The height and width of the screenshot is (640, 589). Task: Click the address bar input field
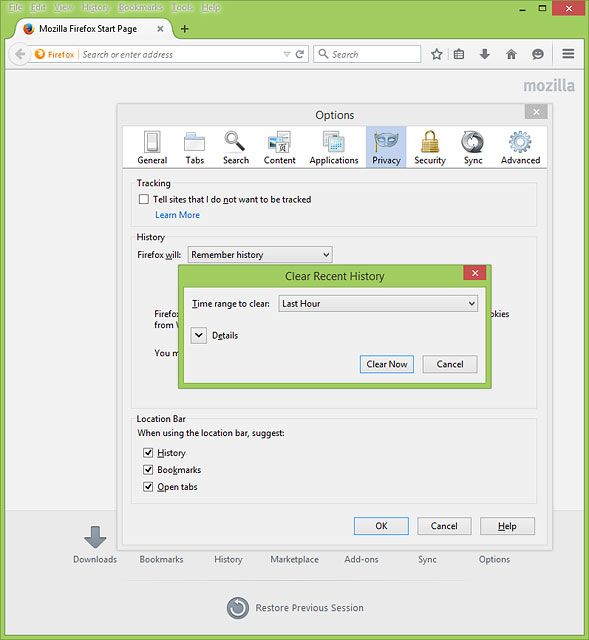(x=180, y=54)
